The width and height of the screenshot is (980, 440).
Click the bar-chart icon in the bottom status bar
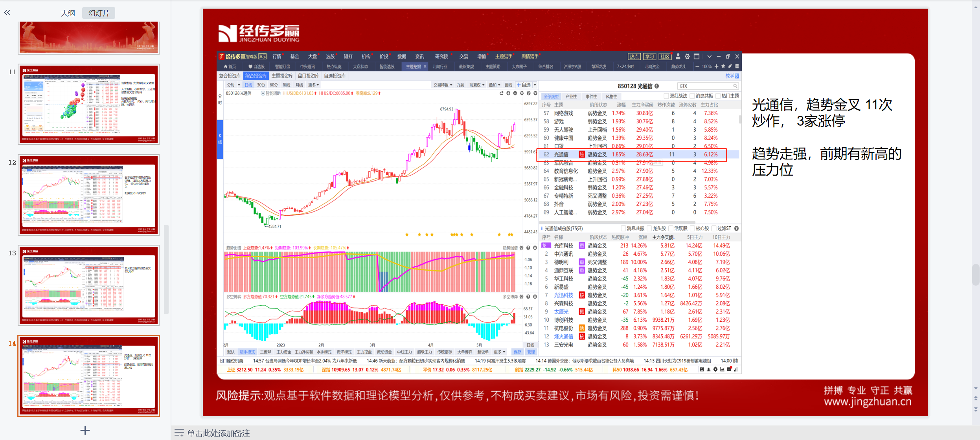pos(735,369)
